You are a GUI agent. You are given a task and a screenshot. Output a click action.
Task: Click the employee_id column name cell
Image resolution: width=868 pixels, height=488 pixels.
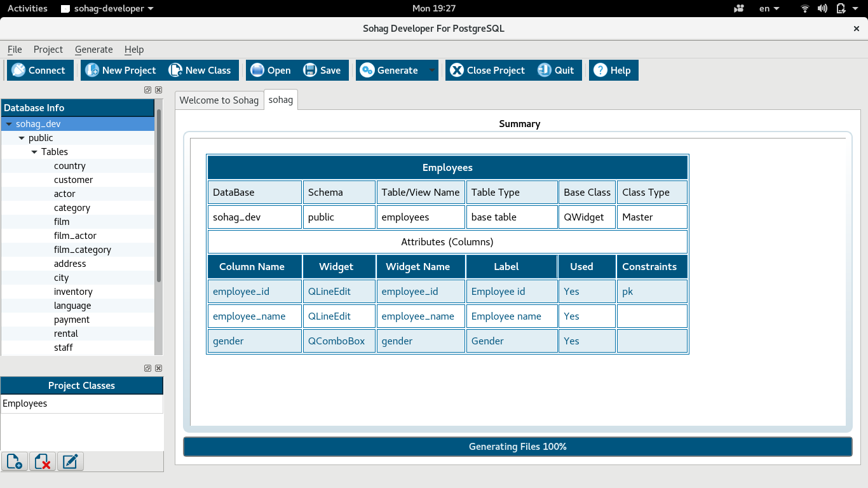tap(254, 292)
